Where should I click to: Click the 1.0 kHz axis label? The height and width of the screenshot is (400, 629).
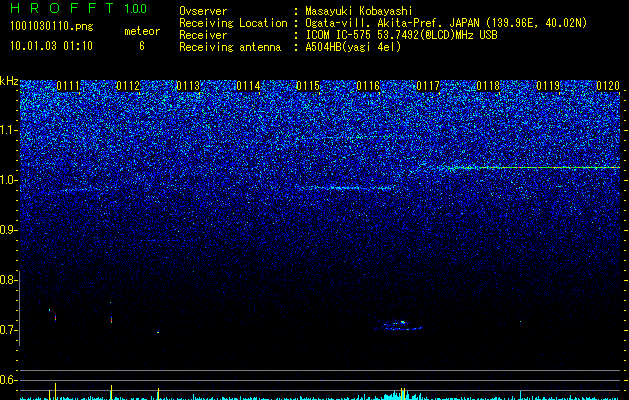tap(8, 180)
